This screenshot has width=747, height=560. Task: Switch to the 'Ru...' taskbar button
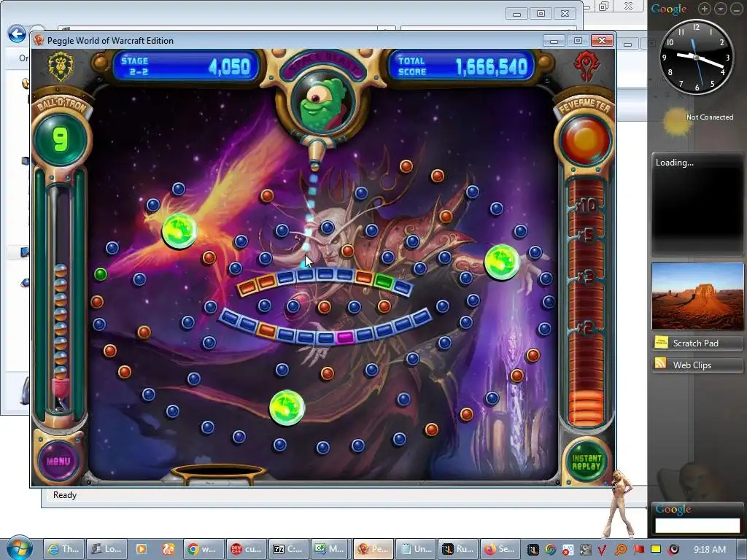click(x=458, y=549)
